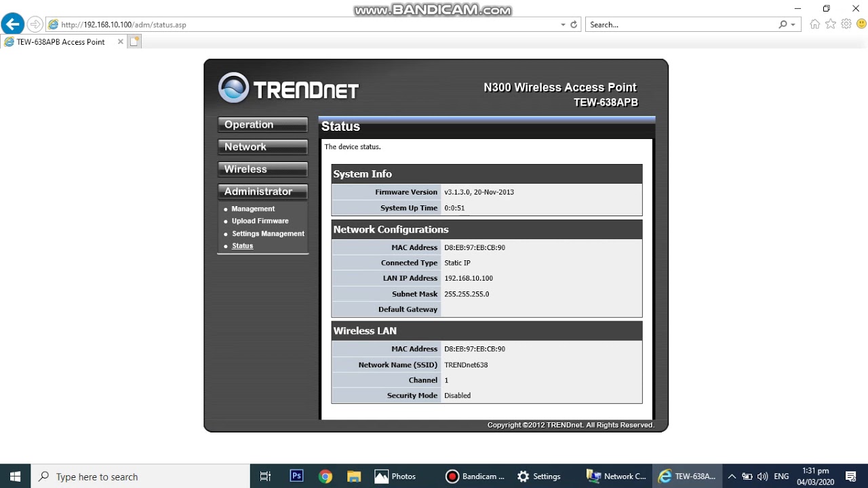Screen dimensions: 868x488
Task: Click the LAN IP Address value 192.168.10.100
Action: click(469, 279)
